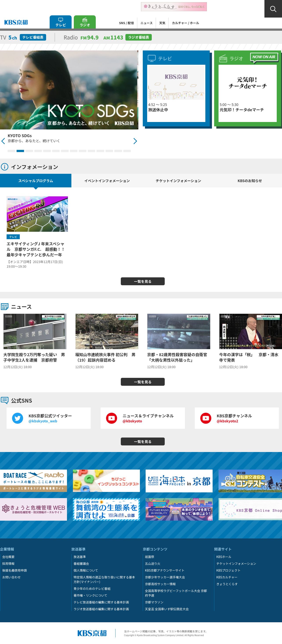Open KBS京都アナウンサーサイト footer link

click(165, 570)
